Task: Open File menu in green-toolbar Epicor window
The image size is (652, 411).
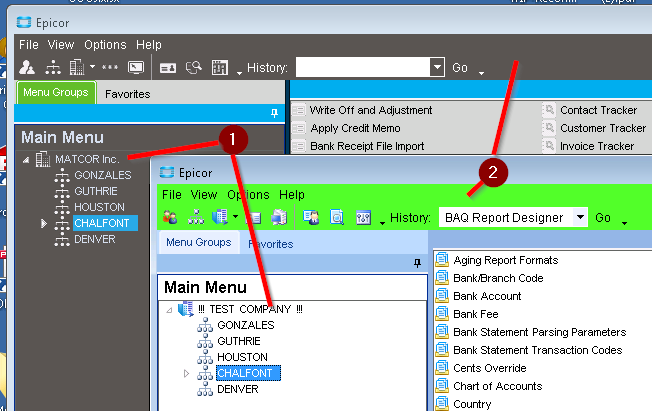Action: point(172,195)
